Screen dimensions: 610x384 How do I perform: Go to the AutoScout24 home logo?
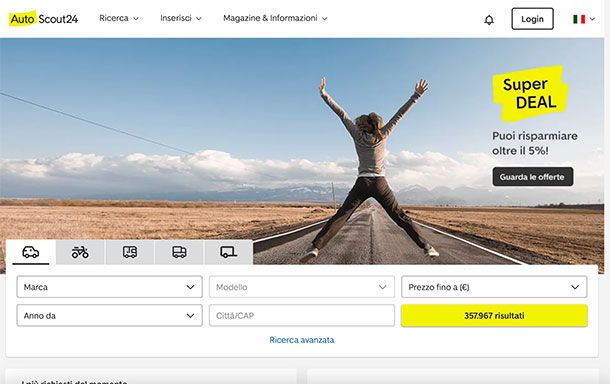pyautogui.click(x=44, y=19)
